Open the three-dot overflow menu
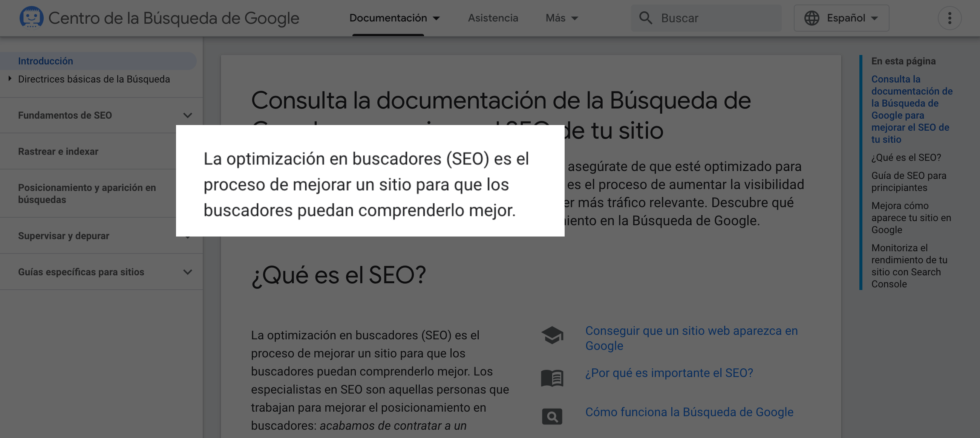 (x=949, y=18)
